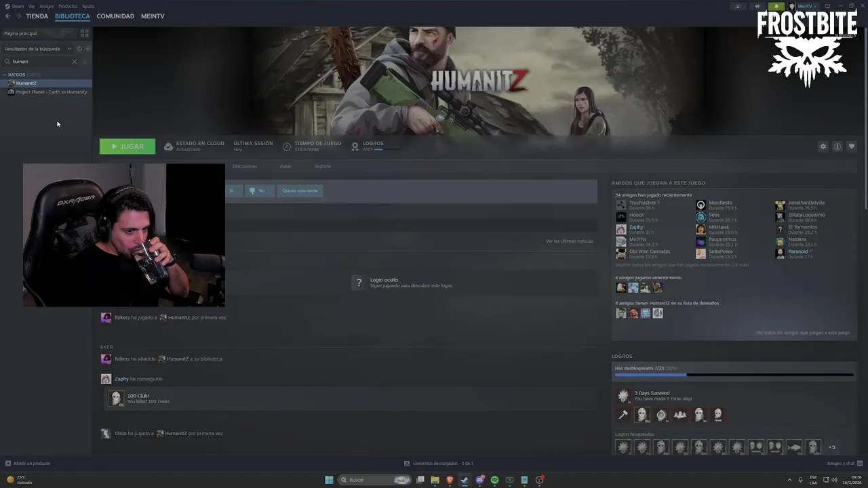The image size is (868, 488).
Task: Sort library by recent activity clock icon
Action: tap(79, 49)
